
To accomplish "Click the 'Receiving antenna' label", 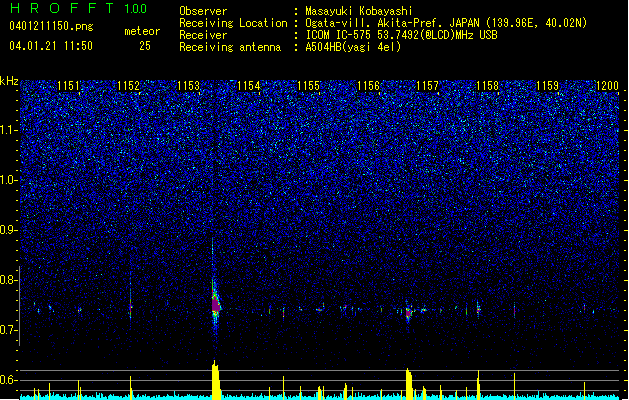I will point(230,47).
